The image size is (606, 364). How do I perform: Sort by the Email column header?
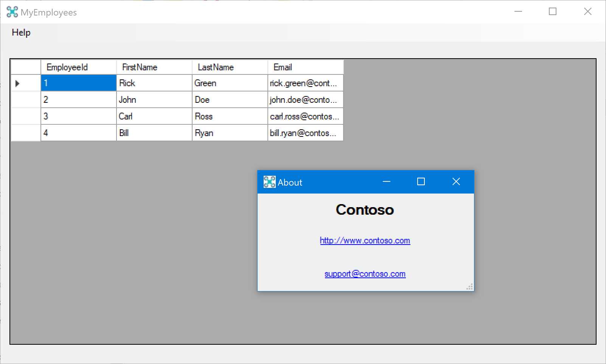(306, 67)
